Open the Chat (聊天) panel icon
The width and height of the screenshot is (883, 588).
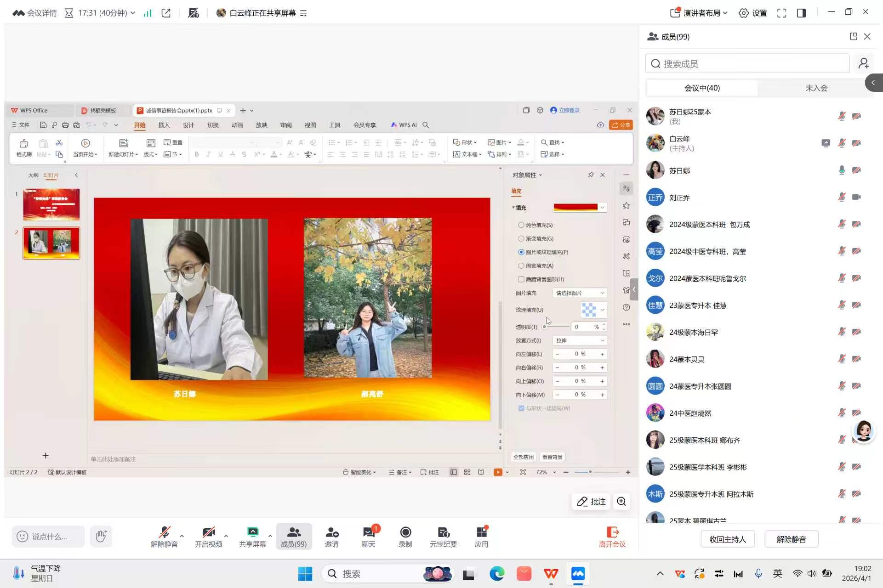tap(368, 532)
